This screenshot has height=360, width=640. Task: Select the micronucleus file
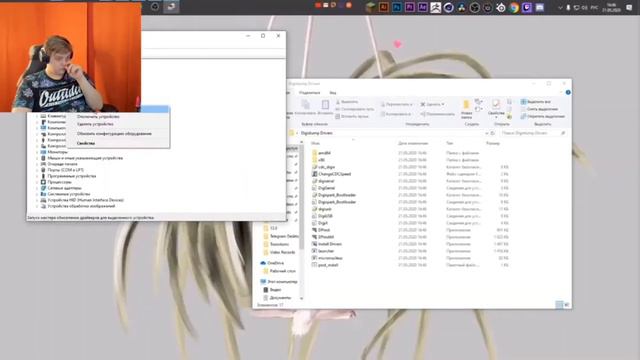(x=330, y=258)
